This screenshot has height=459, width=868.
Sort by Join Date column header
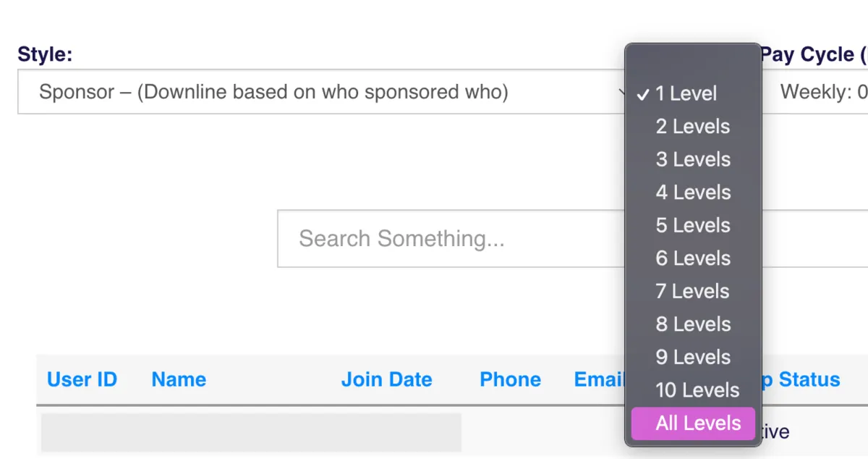pyautogui.click(x=386, y=379)
